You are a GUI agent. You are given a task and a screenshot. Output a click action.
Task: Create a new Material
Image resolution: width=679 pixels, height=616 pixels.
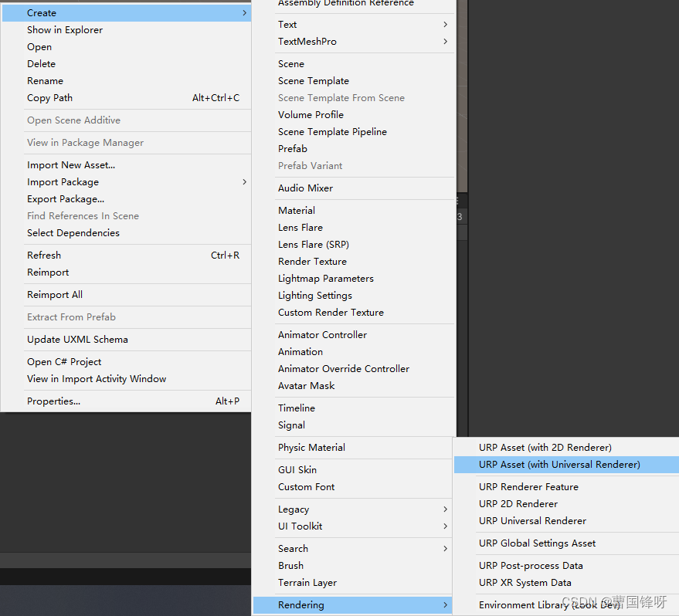(x=354, y=211)
